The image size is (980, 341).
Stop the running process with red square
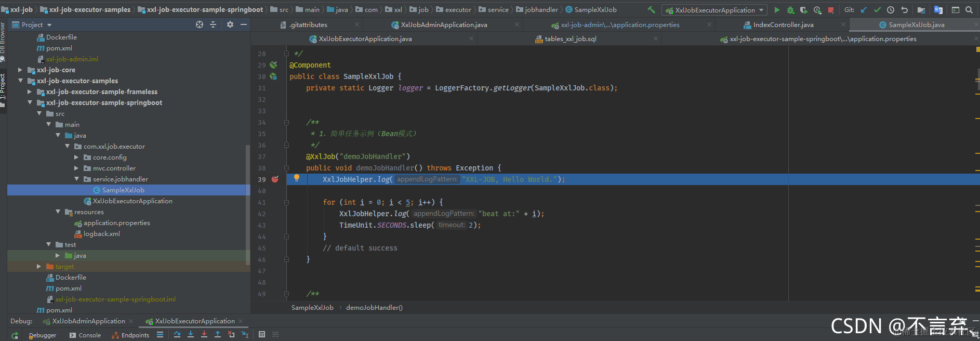point(831,10)
